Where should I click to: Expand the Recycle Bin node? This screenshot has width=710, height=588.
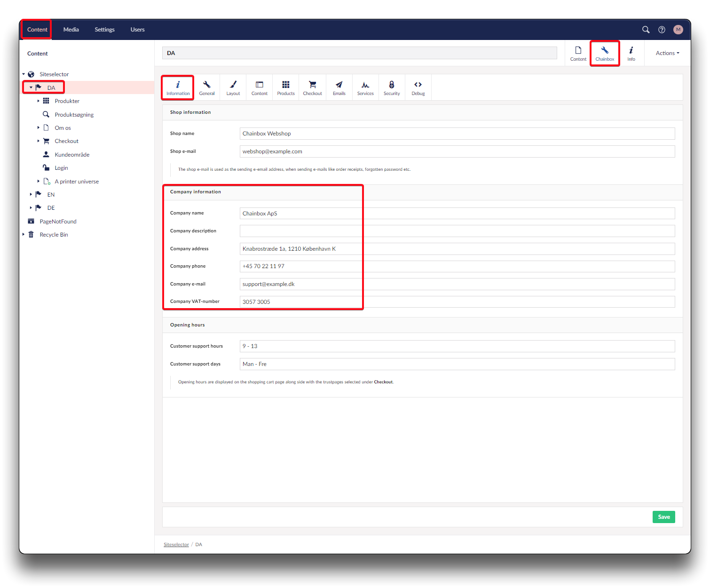pos(24,234)
